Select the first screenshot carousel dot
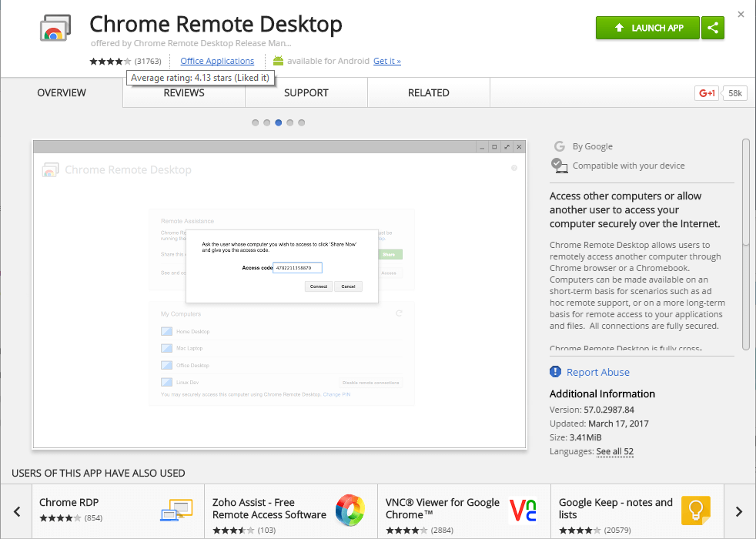 256,122
